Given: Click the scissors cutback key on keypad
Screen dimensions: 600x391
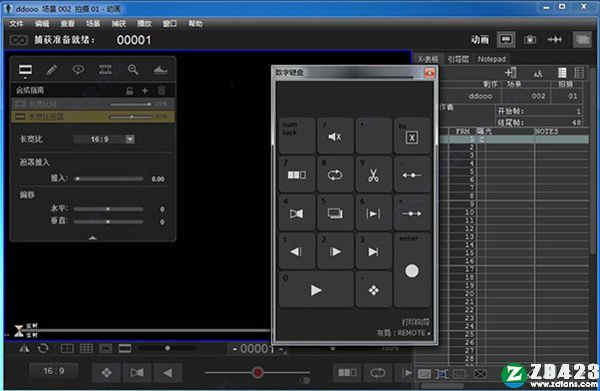Looking at the screenshot, I should 373,174.
